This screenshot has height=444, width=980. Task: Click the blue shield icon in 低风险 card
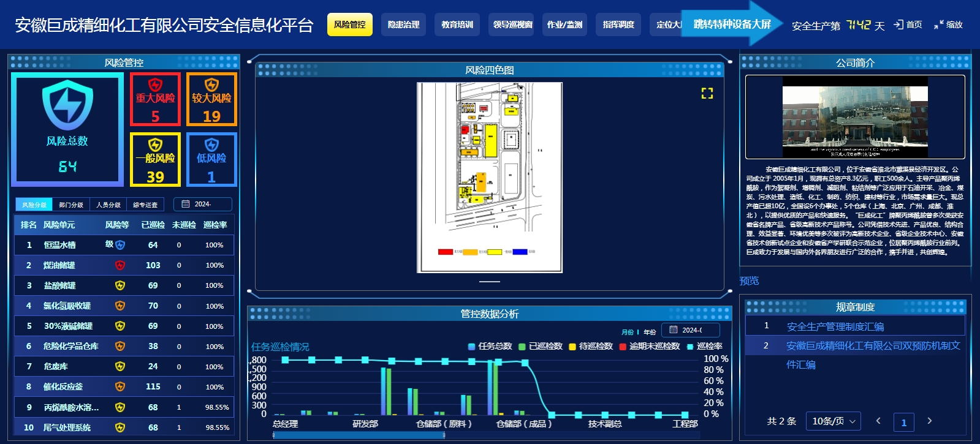tap(211, 145)
